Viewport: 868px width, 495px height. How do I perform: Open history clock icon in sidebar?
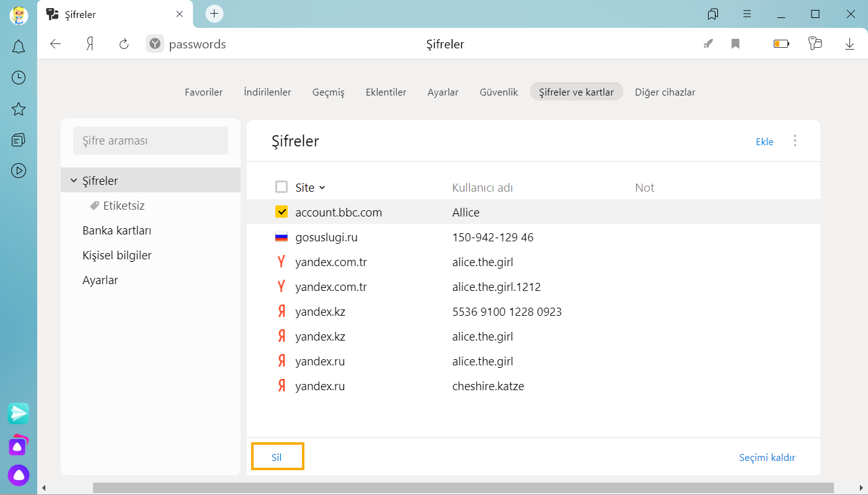tap(19, 78)
